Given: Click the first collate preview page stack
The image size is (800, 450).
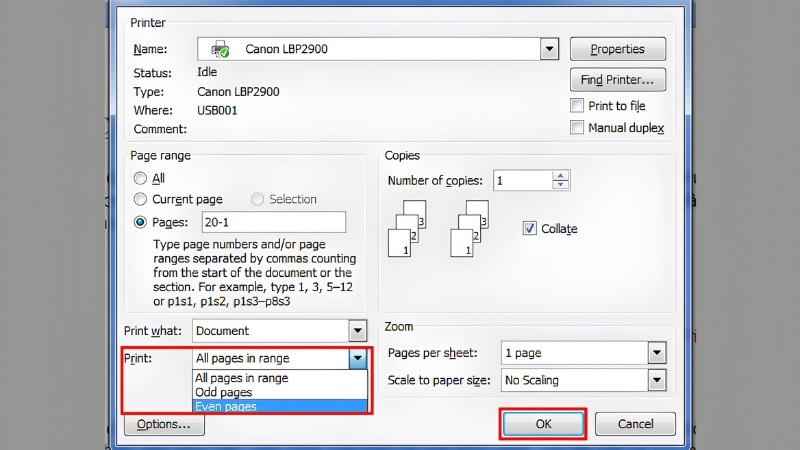Looking at the screenshot, I should (407, 228).
